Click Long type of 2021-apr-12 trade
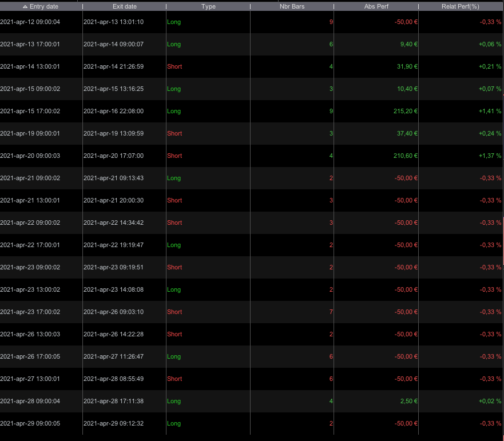 [x=174, y=22]
